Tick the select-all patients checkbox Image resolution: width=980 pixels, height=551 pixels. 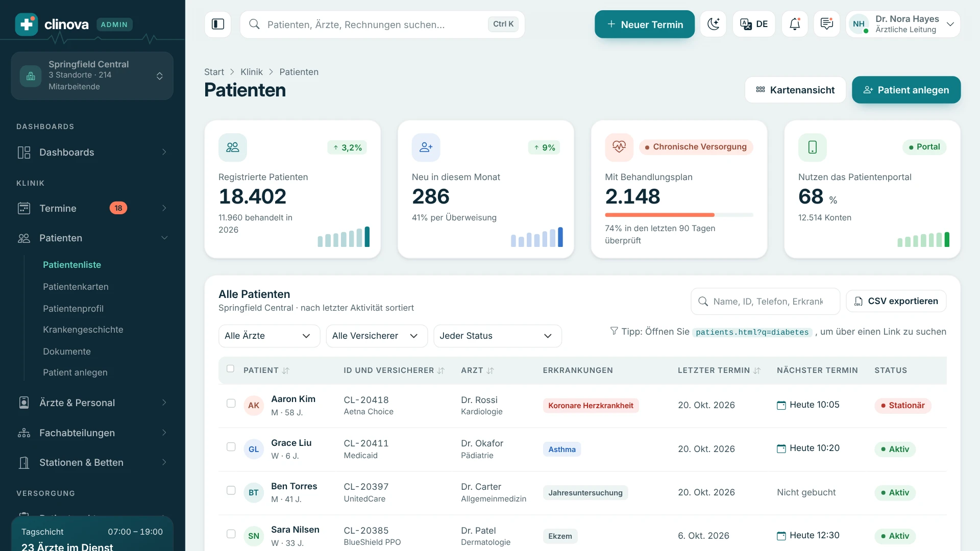coord(231,368)
